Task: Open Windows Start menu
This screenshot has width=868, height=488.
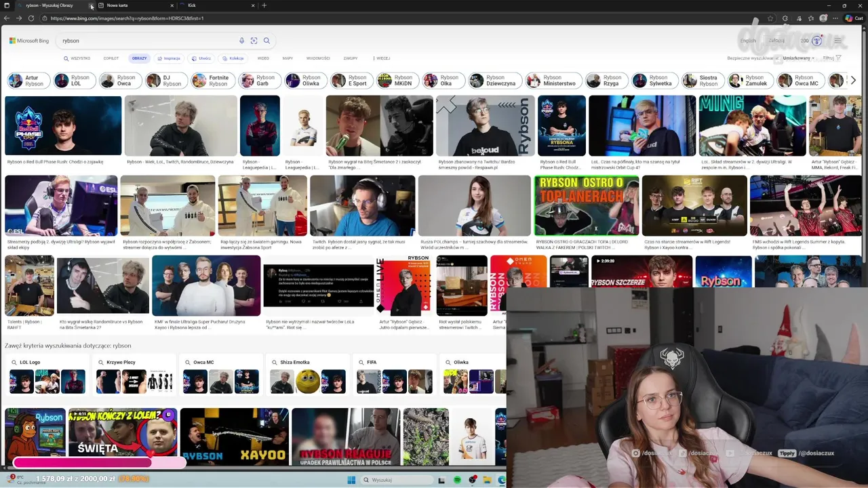Action: (351, 480)
